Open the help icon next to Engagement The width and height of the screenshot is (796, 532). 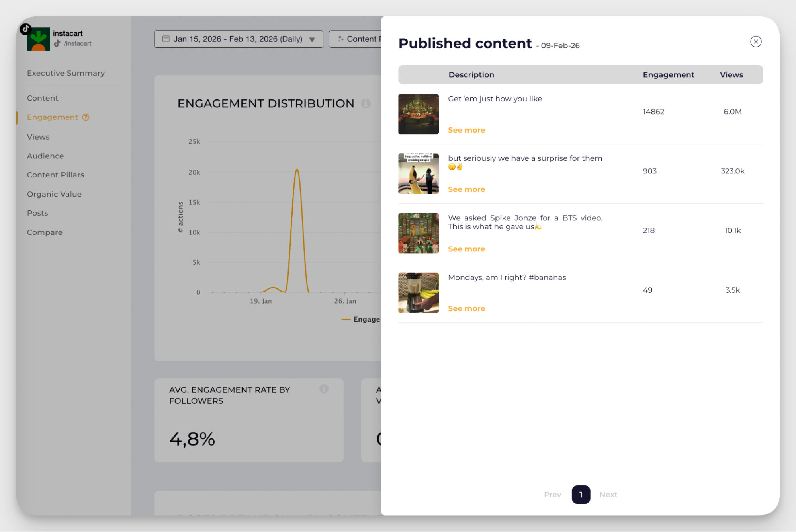pos(85,117)
